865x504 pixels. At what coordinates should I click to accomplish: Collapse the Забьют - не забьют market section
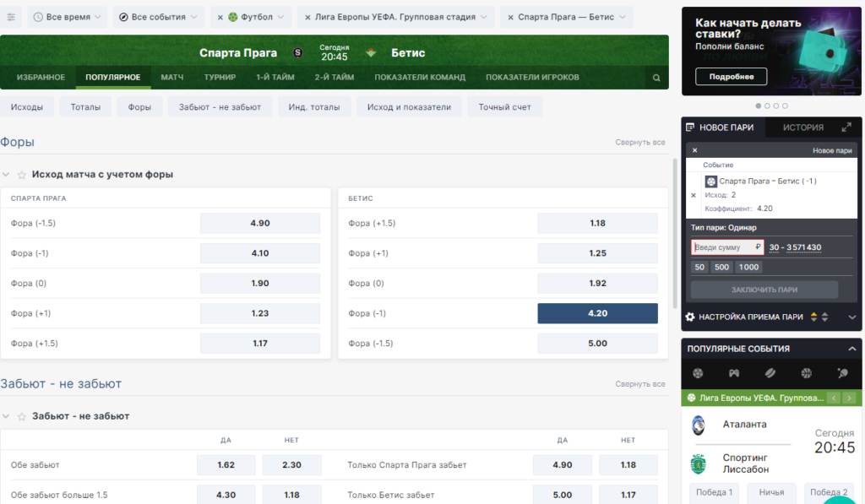(x=6, y=417)
